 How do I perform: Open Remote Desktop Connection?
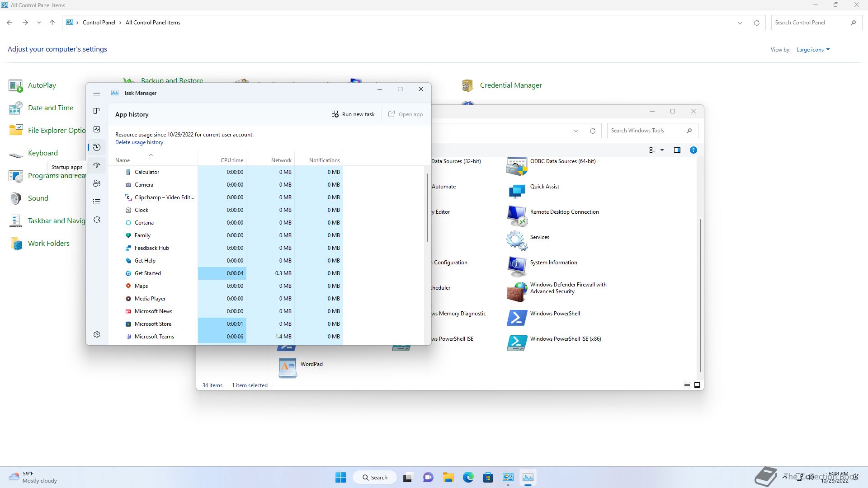click(x=553, y=216)
